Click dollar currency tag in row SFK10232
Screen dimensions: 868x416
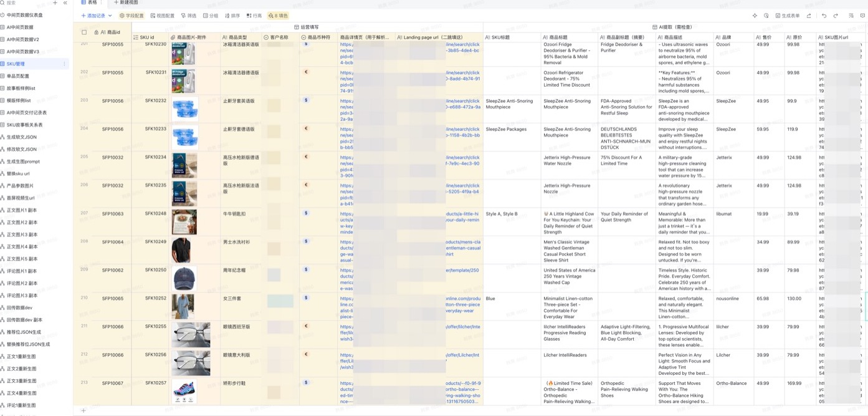tap(306, 100)
